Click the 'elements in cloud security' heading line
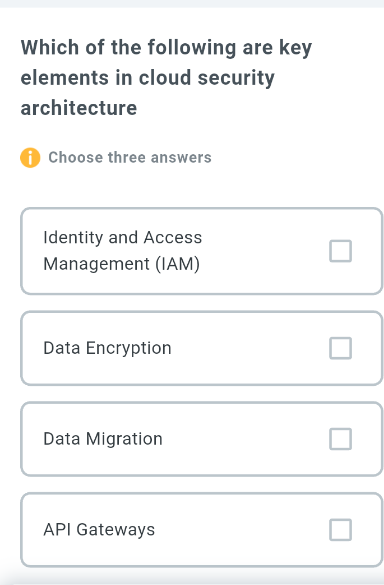 tap(148, 78)
